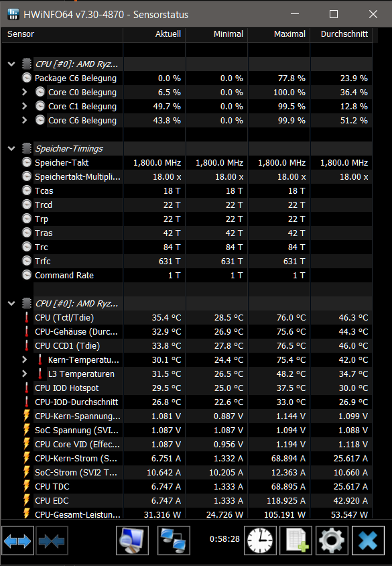The height and width of the screenshot is (566, 392).
Task: Click the 0:58:28 elapsed time display
Action: [224, 539]
